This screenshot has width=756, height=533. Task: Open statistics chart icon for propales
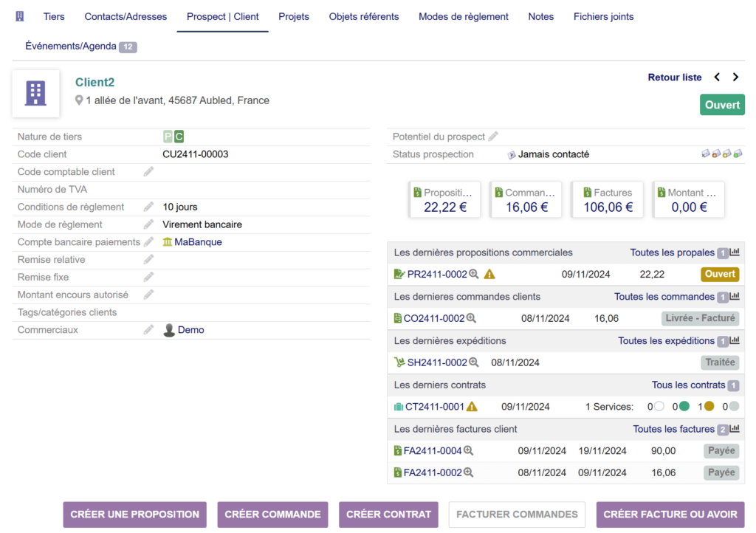(x=735, y=252)
